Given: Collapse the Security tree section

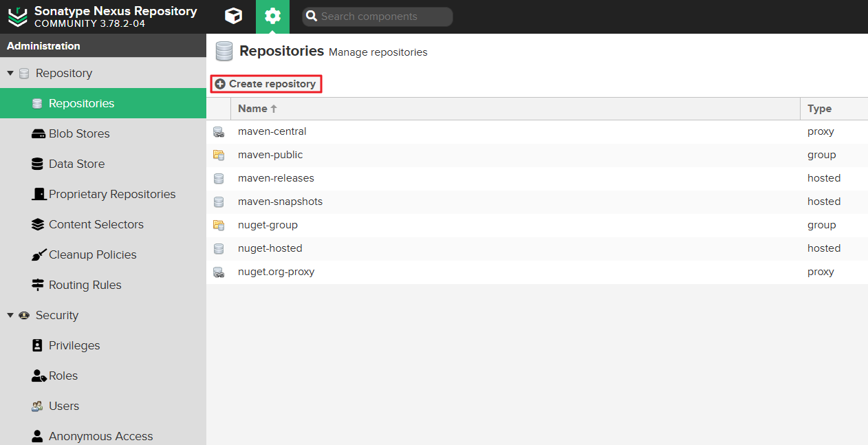Looking at the screenshot, I should (x=10, y=315).
